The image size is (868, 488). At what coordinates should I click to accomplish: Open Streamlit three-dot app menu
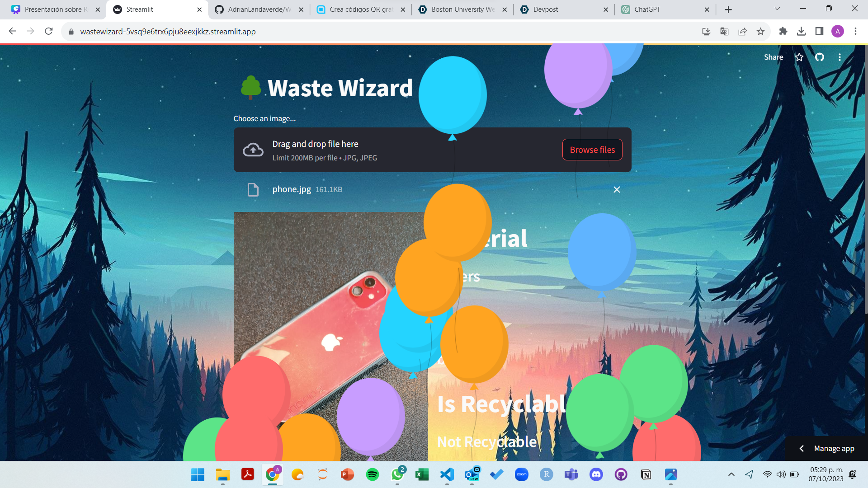click(840, 57)
